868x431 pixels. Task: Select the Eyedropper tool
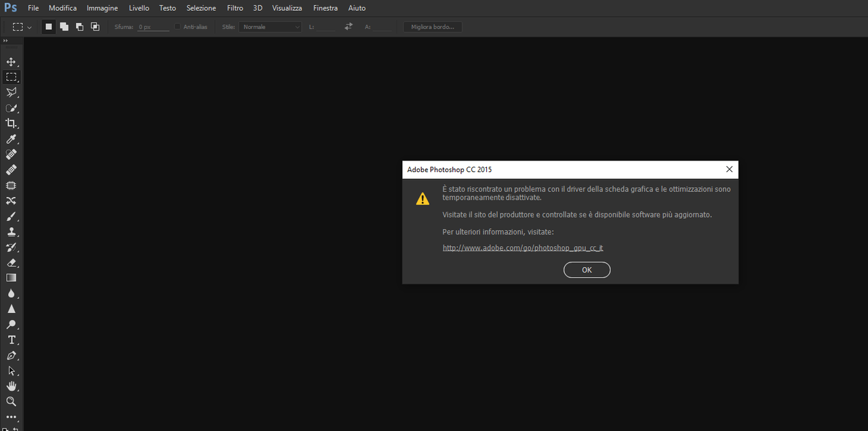[11, 139]
